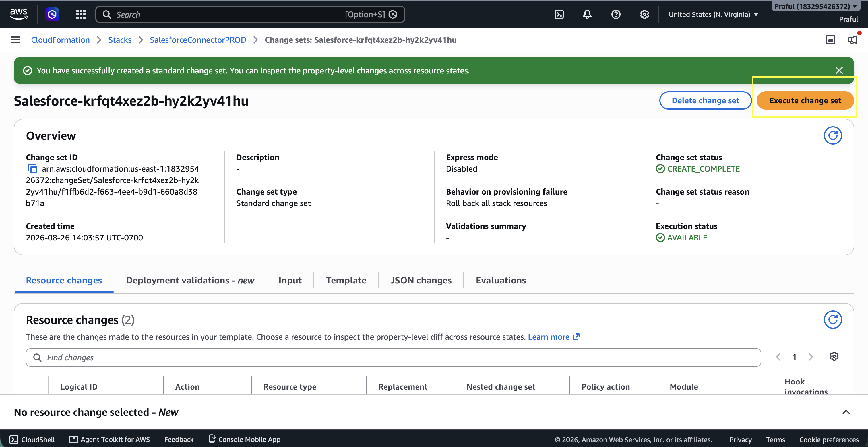The height and width of the screenshot is (447, 868).
Task: Open the Template tab
Action: pyautogui.click(x=346, y=280)
